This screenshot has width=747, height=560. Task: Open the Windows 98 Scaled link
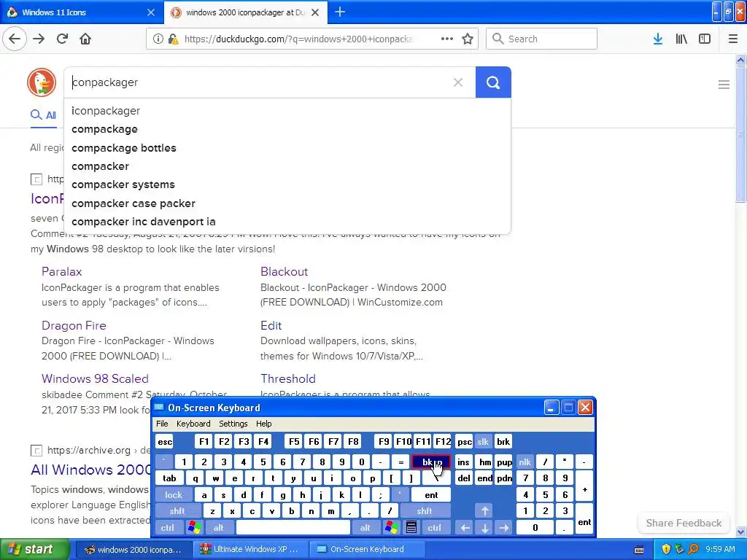click(95, 378)
